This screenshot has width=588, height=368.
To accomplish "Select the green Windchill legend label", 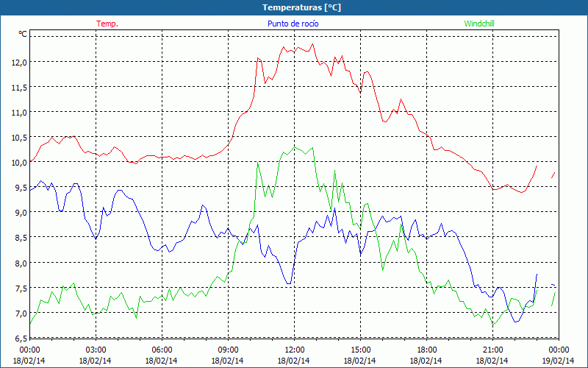I will coord(479,24).
